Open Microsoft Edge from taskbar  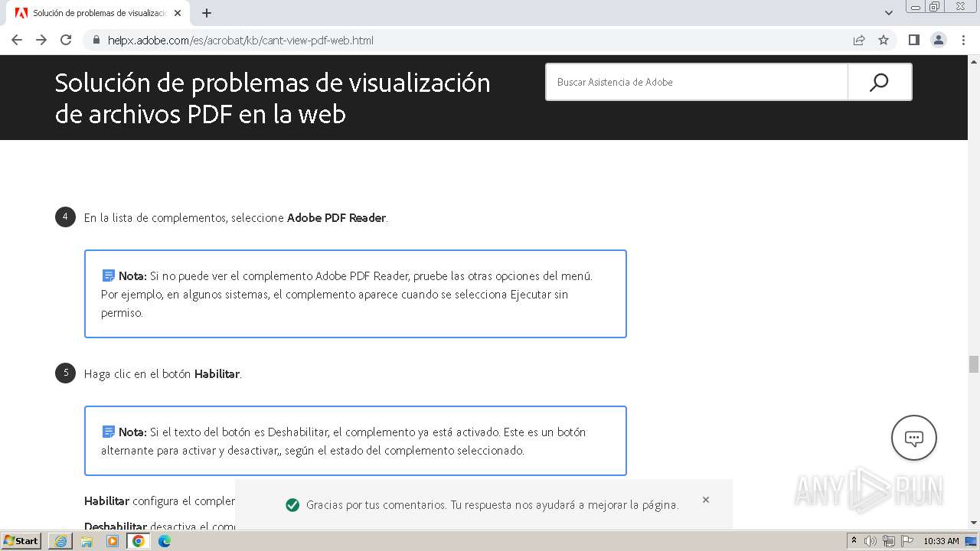click(x=165, y=541)
